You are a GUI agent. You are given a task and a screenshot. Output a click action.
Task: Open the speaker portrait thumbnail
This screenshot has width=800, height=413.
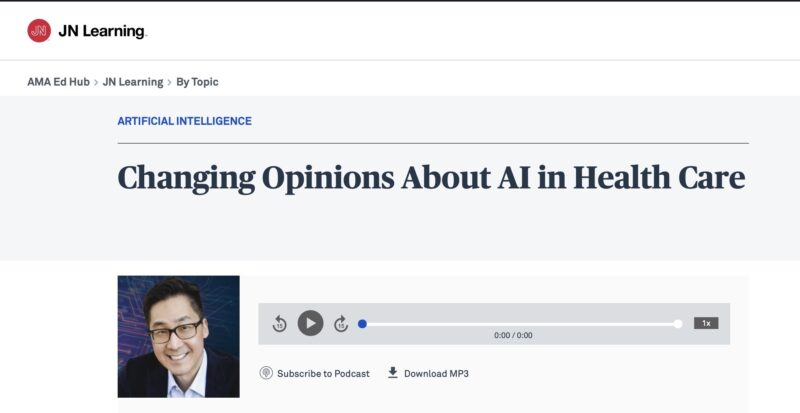pyautogui.click(x=179, y=336)
